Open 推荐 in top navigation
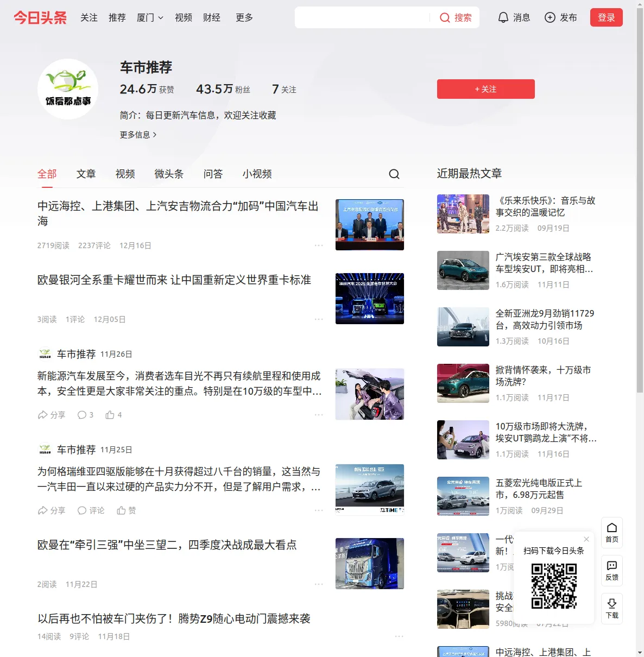Screen dimensions: 644x657 click(117, 17)
